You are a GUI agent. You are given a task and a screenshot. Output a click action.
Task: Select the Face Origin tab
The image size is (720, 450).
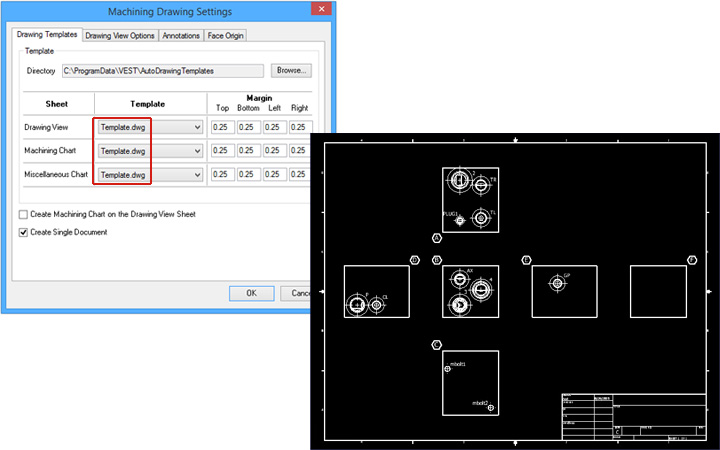tap(226, 36)
